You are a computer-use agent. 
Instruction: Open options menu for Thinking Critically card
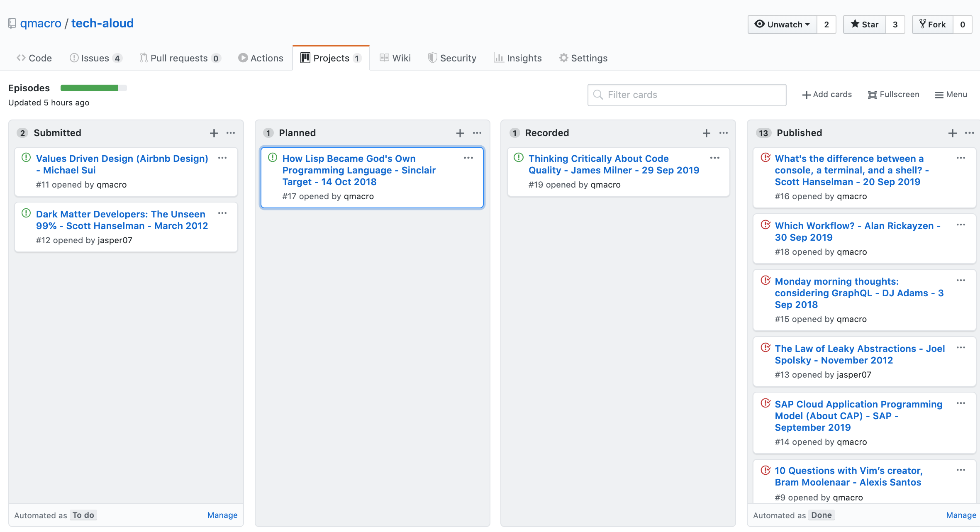tap(715, 158)
